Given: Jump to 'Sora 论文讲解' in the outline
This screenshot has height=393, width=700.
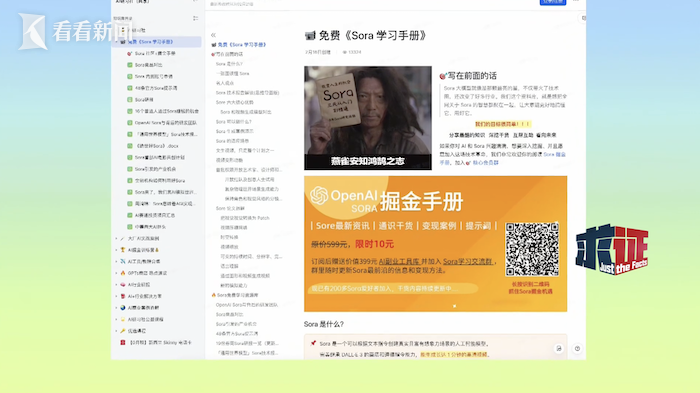Looking at the screenshot, I should (230, 208).
